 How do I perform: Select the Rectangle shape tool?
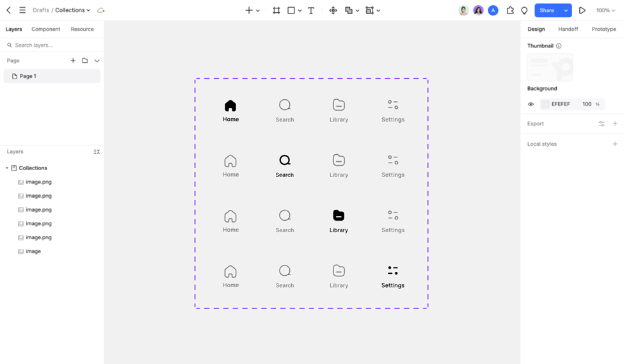pos(291,10)
